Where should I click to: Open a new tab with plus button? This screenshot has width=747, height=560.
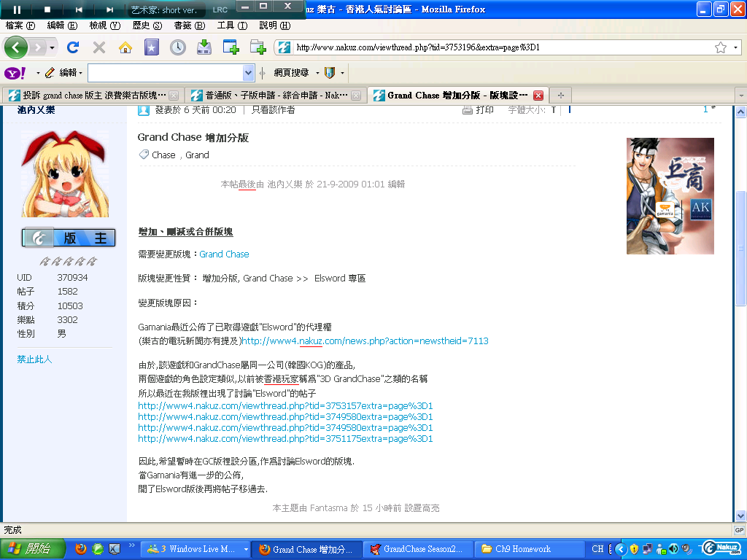coord(561,96)
